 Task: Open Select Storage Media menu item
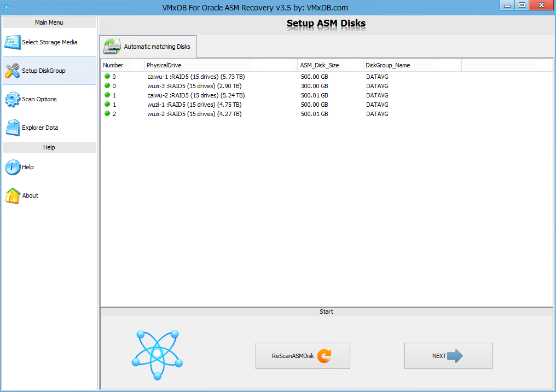click(x=49, y=42)
